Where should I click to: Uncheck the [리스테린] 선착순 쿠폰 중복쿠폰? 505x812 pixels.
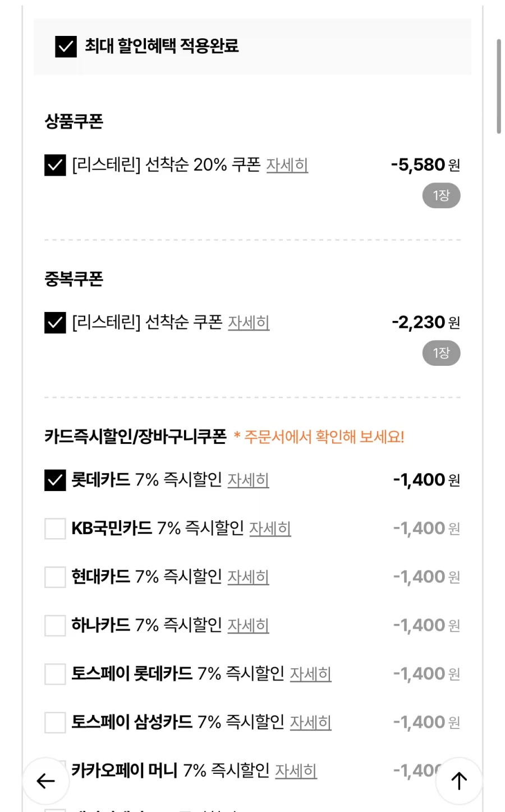pyautogui.click(x=54, y=323)
